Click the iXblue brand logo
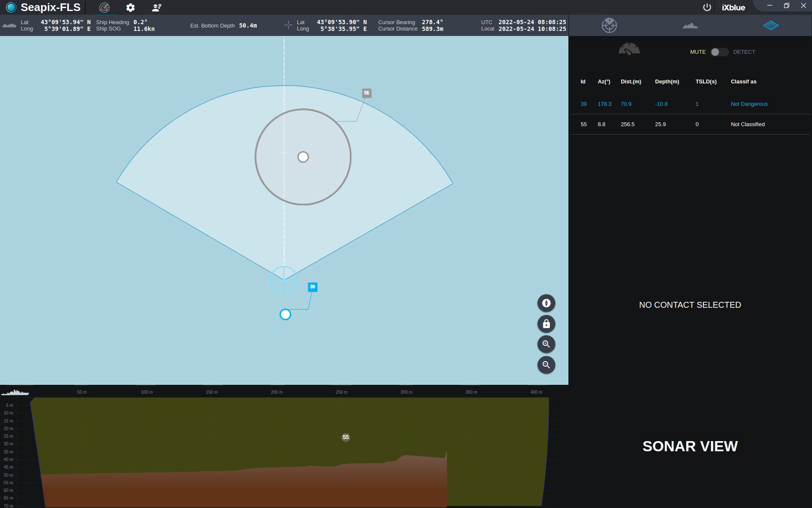 click(x=733, y=8)
